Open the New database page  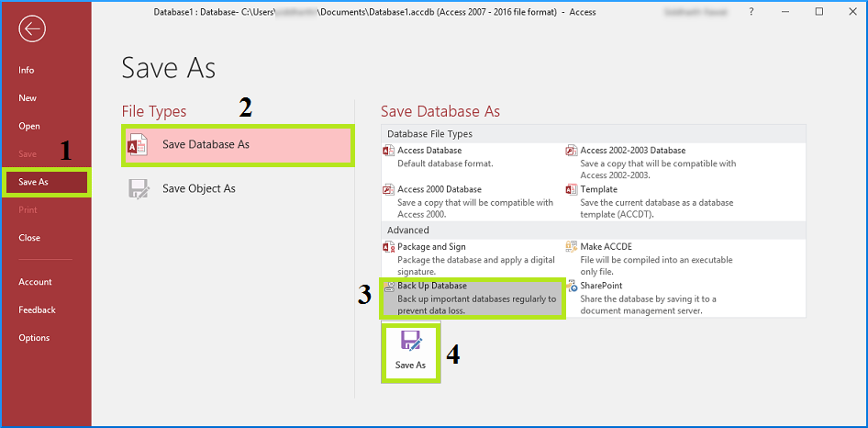pos(28,98)
